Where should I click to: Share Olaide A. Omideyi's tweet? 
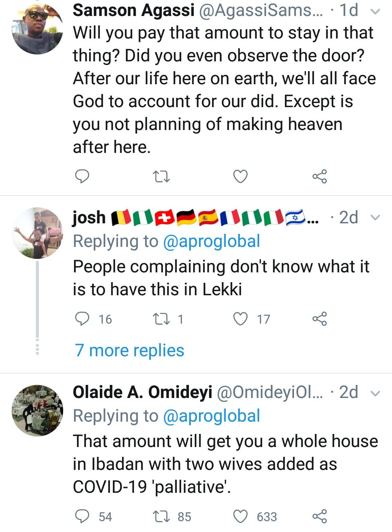[x=319, y=516]
